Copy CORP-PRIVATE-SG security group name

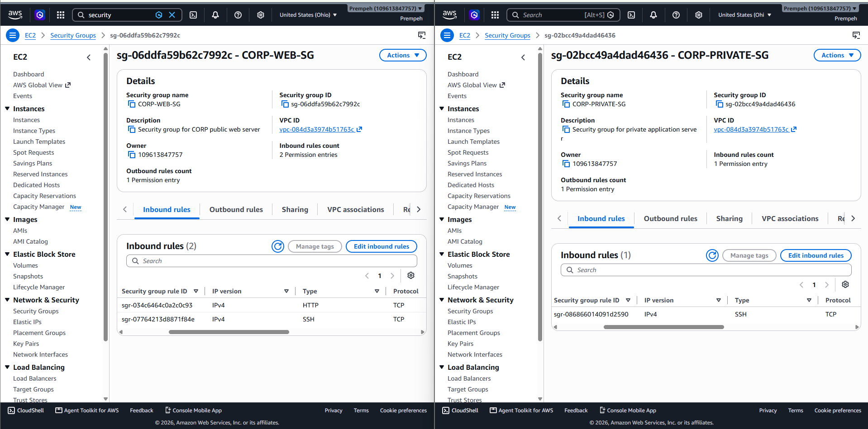coord(566,104)
